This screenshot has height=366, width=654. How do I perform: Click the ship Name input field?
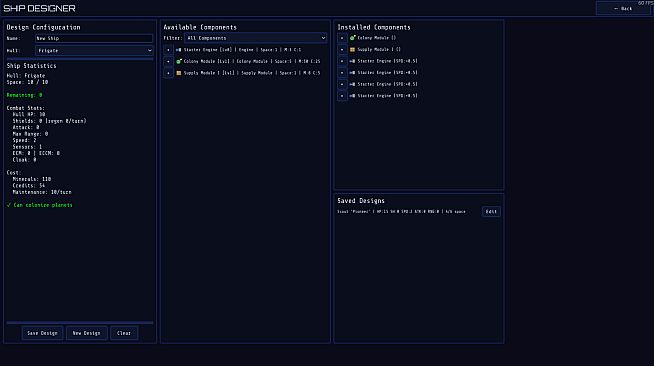[94, 38]
